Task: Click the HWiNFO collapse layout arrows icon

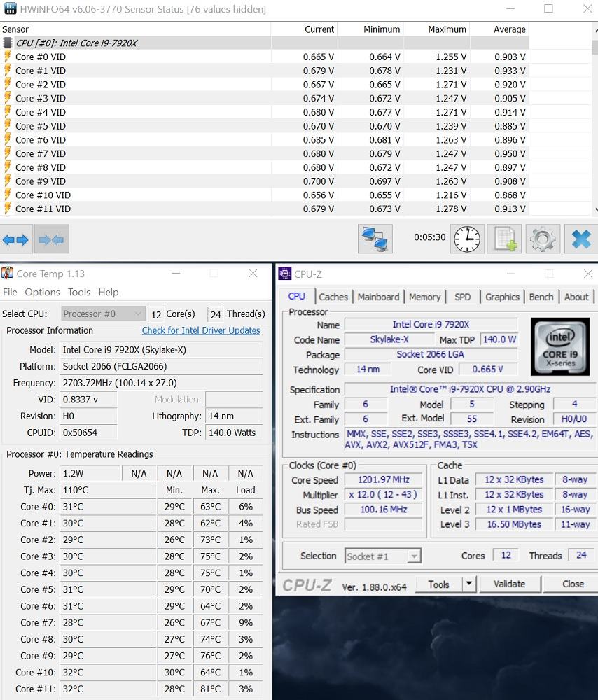Action: (x=51, y=239)
